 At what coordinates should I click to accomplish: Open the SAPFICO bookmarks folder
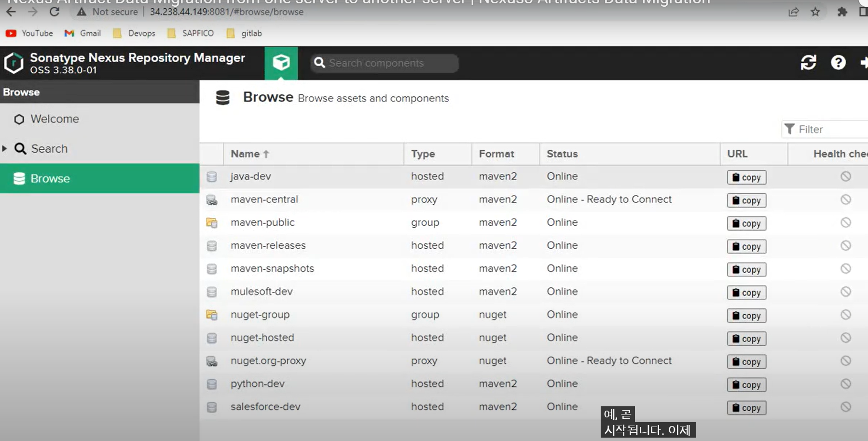(191, 33)
